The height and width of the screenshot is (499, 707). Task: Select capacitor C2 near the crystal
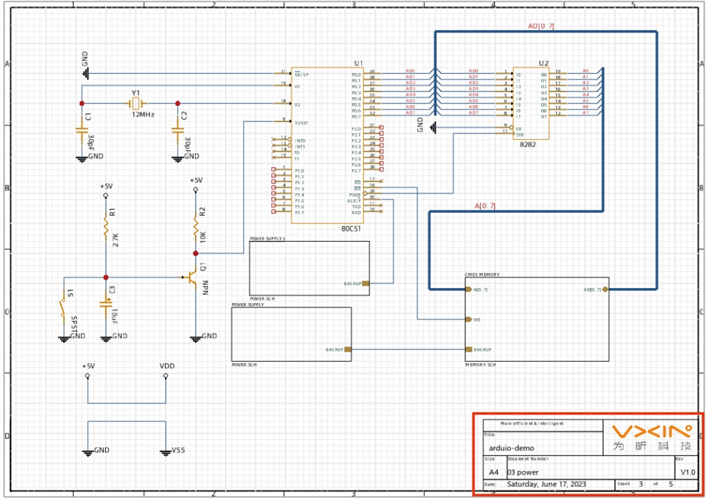coord(177,128)
